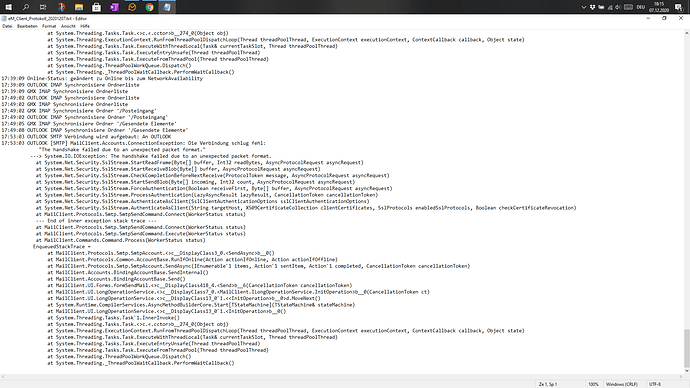Click the OneDrive cloud tray icon
This screenshot has width=690, height=388.
pos(601,7)
